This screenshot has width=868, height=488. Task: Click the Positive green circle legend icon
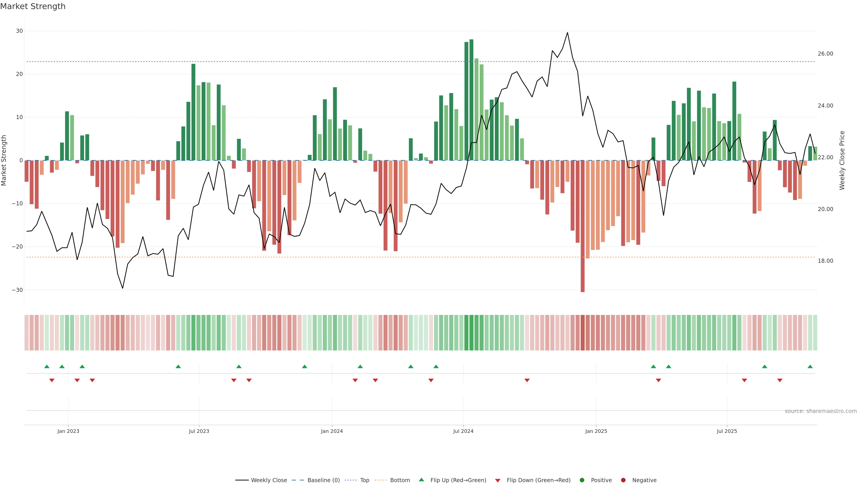582,480
